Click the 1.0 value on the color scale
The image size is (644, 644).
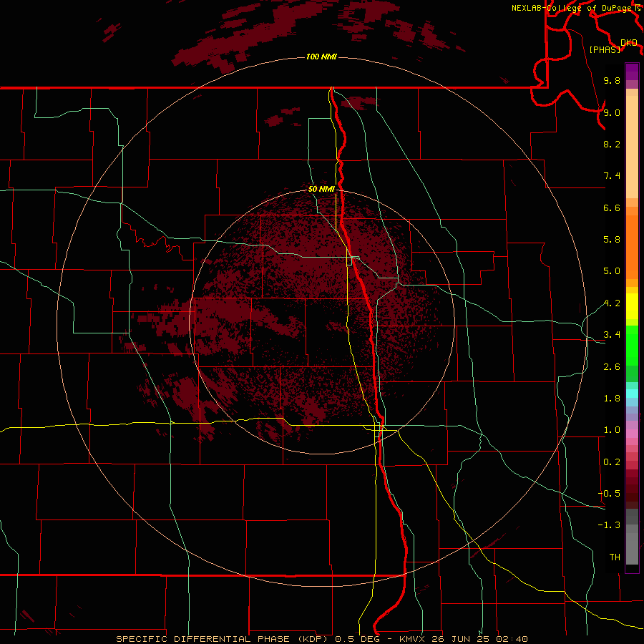[612, 430]
